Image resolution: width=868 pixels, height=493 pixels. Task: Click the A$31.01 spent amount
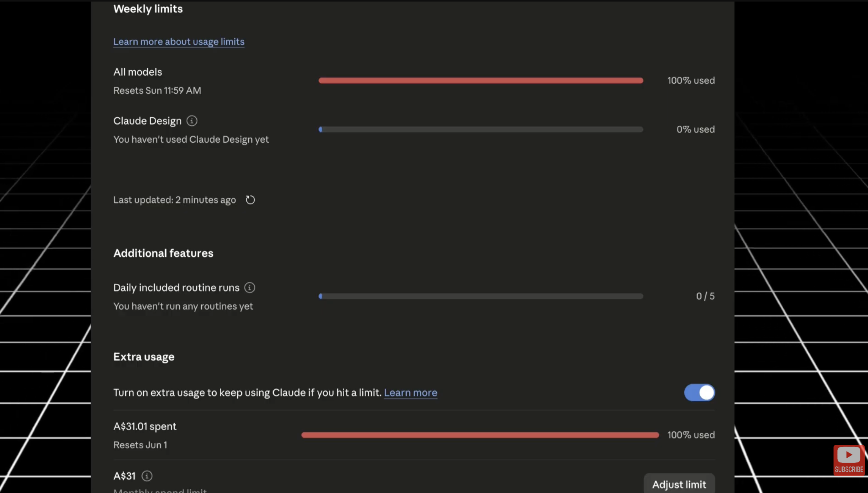(x=145, y=426)
